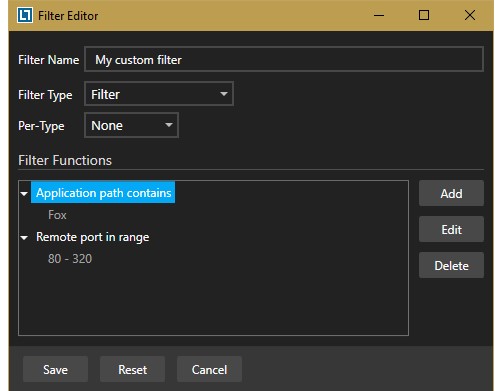Reset the filter settings
The width and height of the screenshot is (495, 391).
(x=132, y=369)
